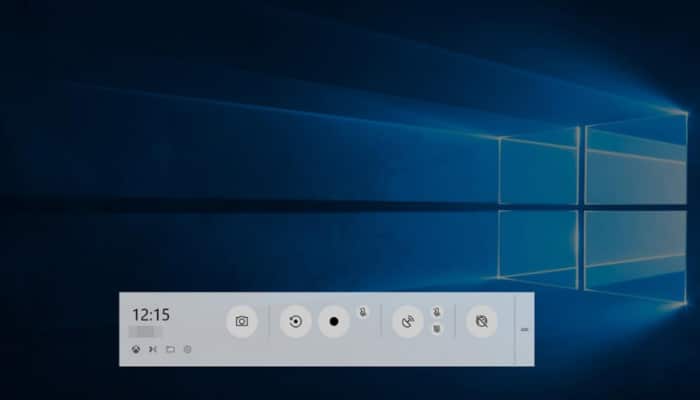Click the Game bar move handle at its right edge
Screen dimensions: 700x400
(525, 329)
